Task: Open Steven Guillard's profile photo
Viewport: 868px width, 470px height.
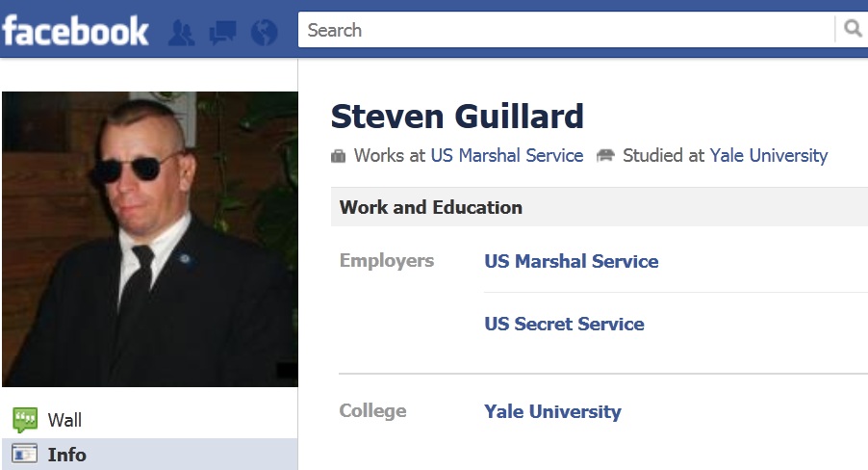Action: pos(149,239)
